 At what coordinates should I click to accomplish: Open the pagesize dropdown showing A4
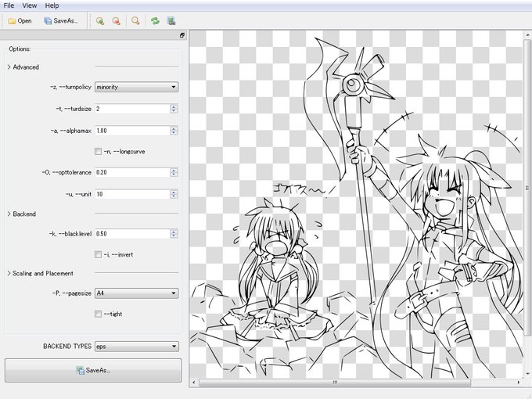tap(136, 293)
